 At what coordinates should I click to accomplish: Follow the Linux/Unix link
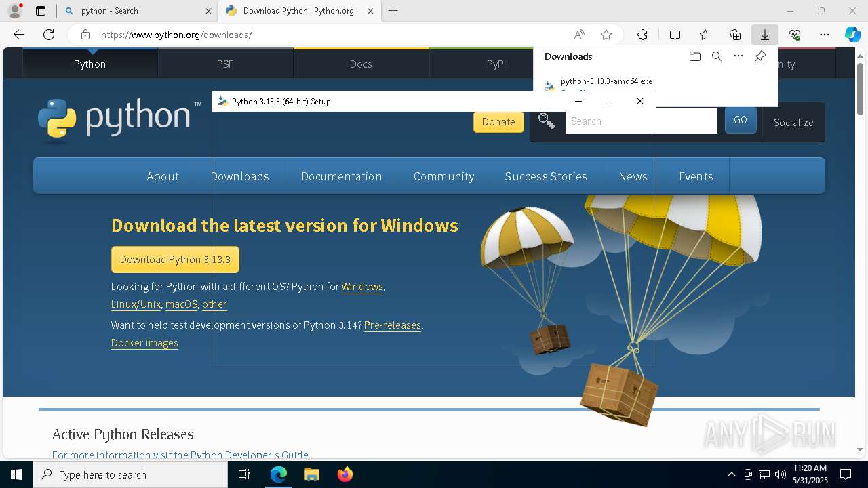point(136,304)
